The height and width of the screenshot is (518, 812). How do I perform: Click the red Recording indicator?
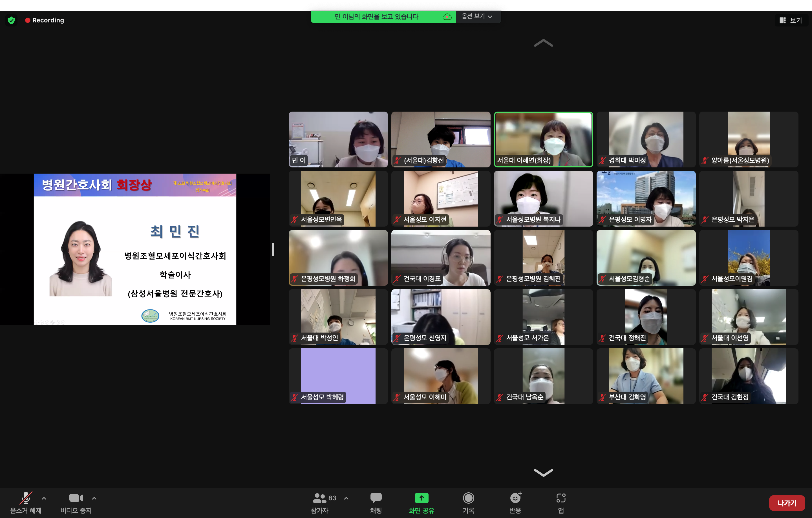coord(45,20)
